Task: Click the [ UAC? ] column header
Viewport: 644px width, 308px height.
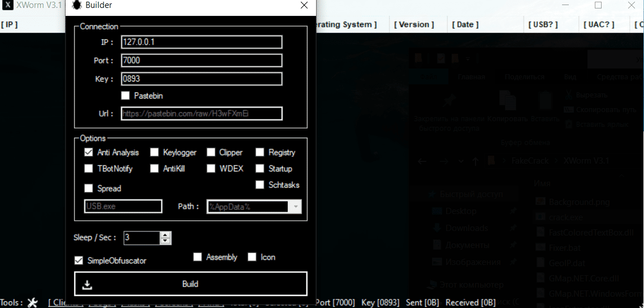Action: click(x=599, y=24)
